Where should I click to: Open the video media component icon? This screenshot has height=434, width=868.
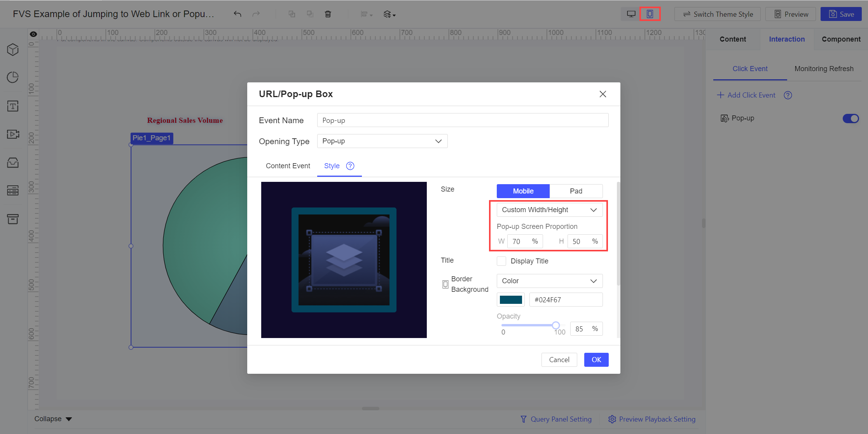[x=13, y=134]
